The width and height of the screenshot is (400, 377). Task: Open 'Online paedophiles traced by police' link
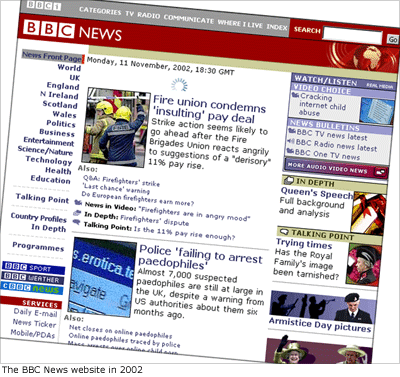[x=124, y=340]
